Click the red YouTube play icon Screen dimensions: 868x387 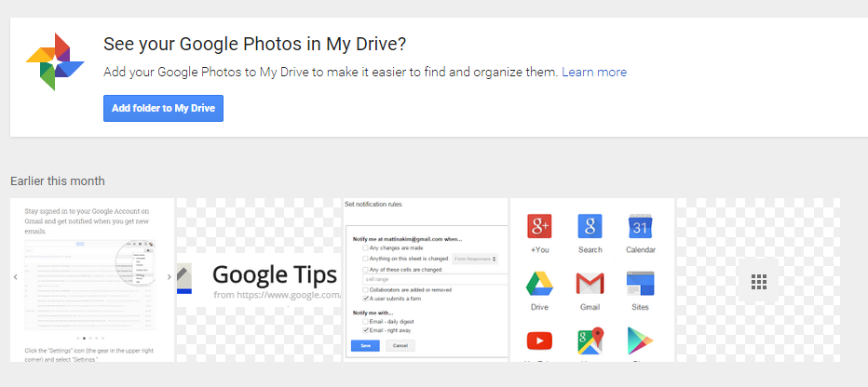tap(539, 341)
